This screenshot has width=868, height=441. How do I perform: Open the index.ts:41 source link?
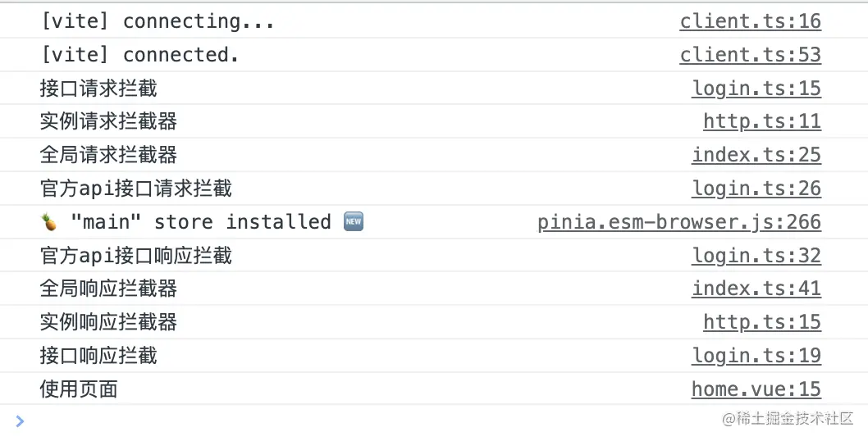pyautogui.click(x=756, y=289)
